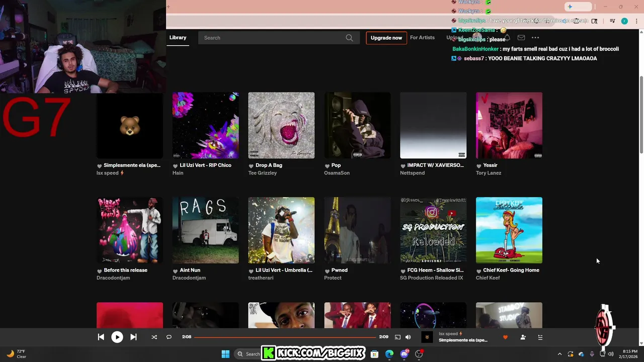The height and width of the screenshot is (362, 644).
Task: Open the notifications bell
Action: (x=507, y=38)
